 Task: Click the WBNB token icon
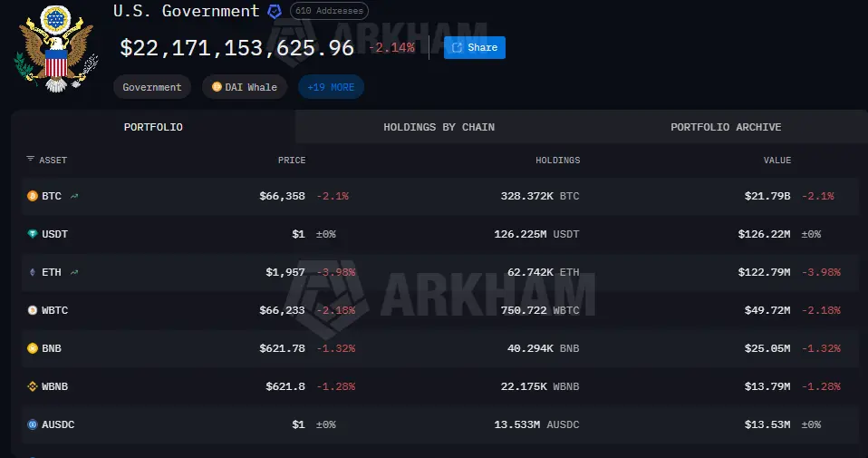click(32, 386)
